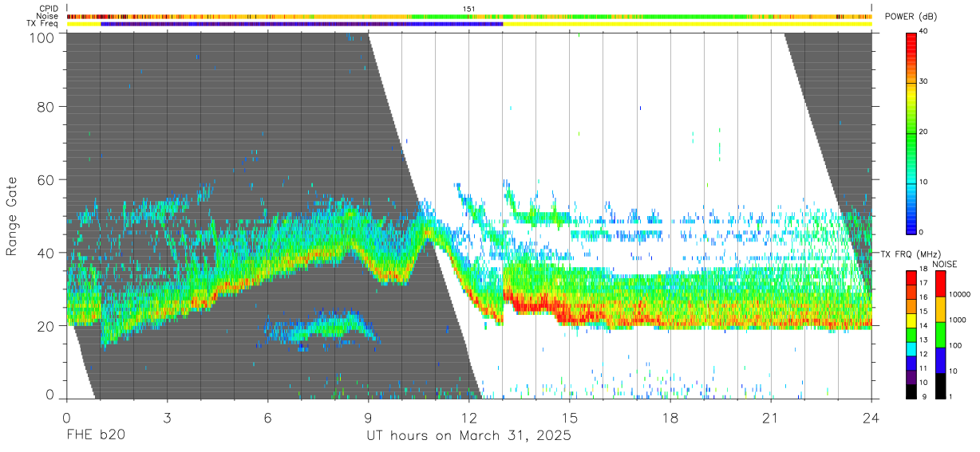Click the '60' range gate tick label
Image resolution: width=980 pixels, height=452 pixels.
tap(46, 179)
